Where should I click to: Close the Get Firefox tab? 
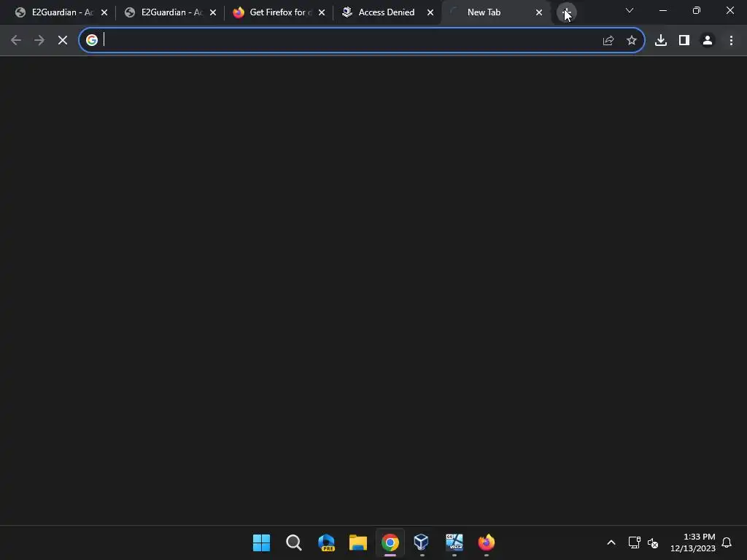pos(322,12)
